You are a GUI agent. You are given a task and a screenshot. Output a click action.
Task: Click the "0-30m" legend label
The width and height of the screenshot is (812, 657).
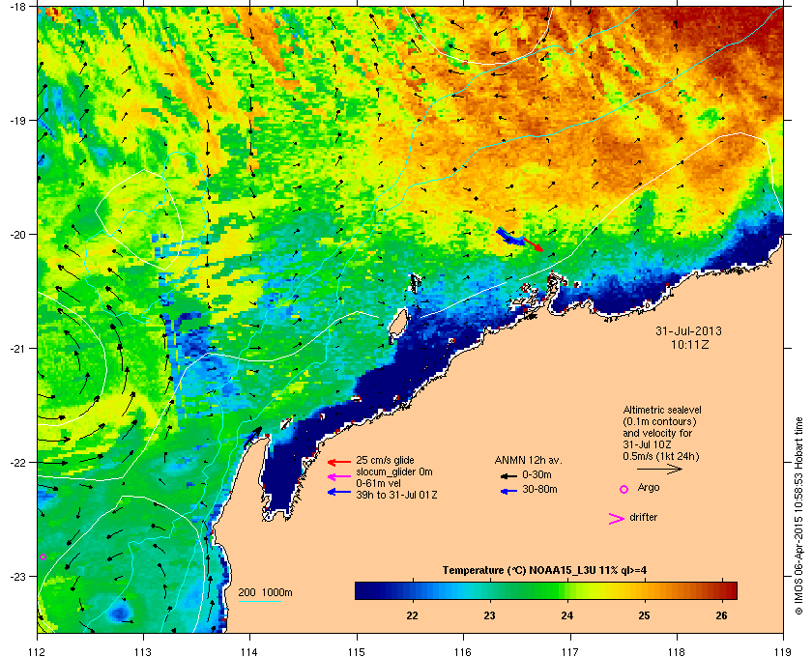point(536,474)
